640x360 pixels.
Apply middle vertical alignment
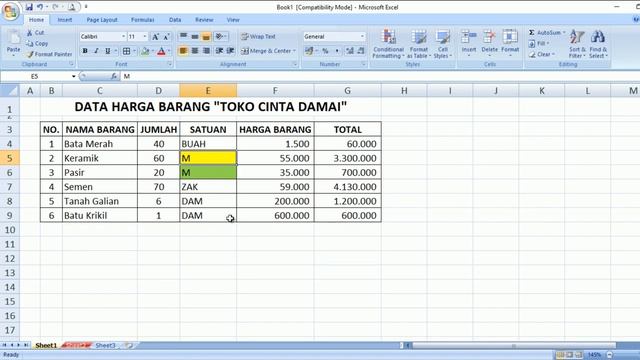click(x=195, y=36)
